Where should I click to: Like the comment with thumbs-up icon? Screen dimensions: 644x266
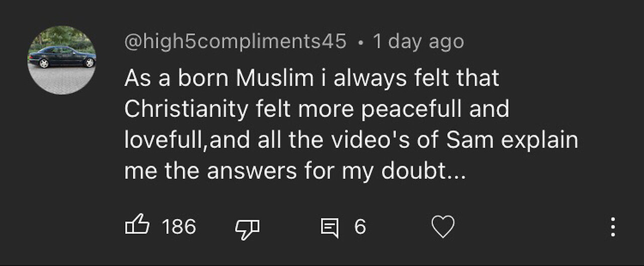coord(137,226)
